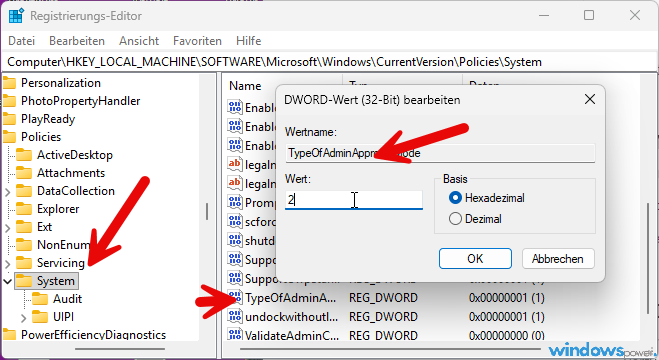The width and height of the screenshot is (659, 360).
Task: Select the Attachments folder icon
Action: click(24, 173)
